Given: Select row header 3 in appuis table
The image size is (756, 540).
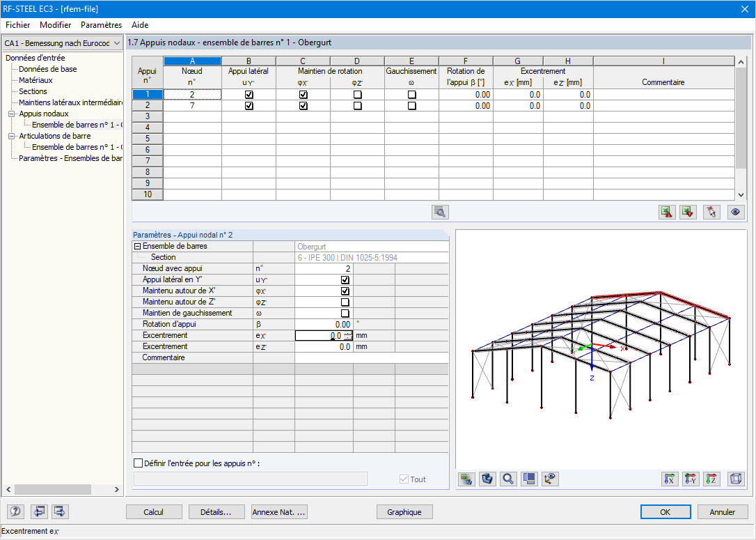Looking at the screenshot, I should point(148,116).
